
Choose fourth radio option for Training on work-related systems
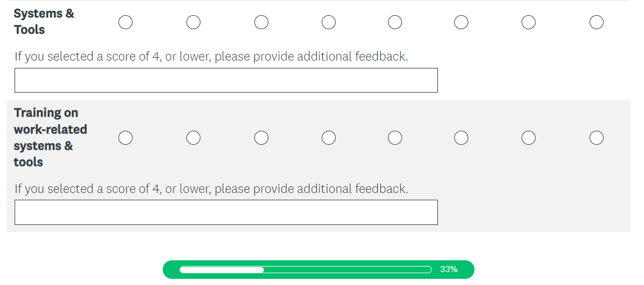(x=328, y=137)
